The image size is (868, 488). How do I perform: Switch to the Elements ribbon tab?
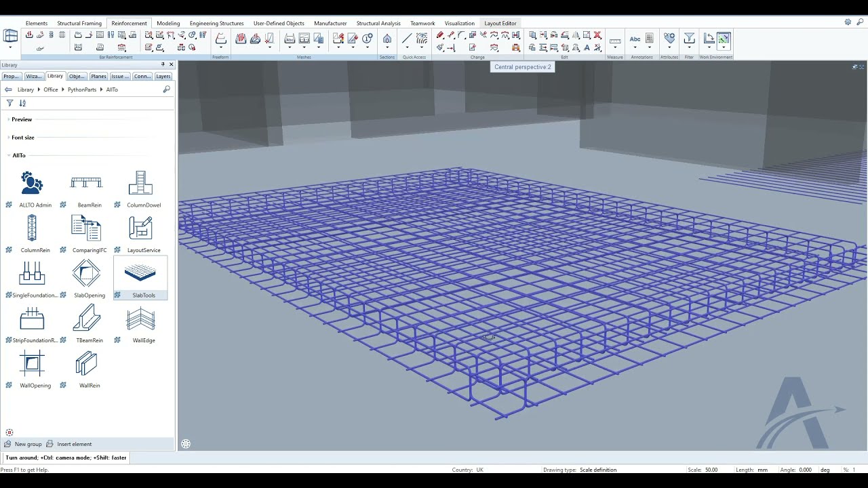coord(37,23)
